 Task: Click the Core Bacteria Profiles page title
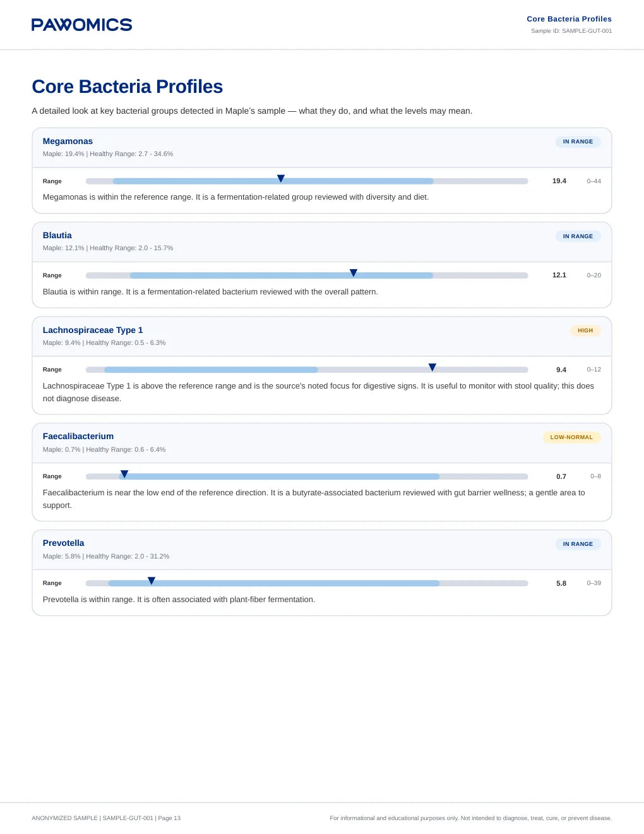(x=128, y=87)
